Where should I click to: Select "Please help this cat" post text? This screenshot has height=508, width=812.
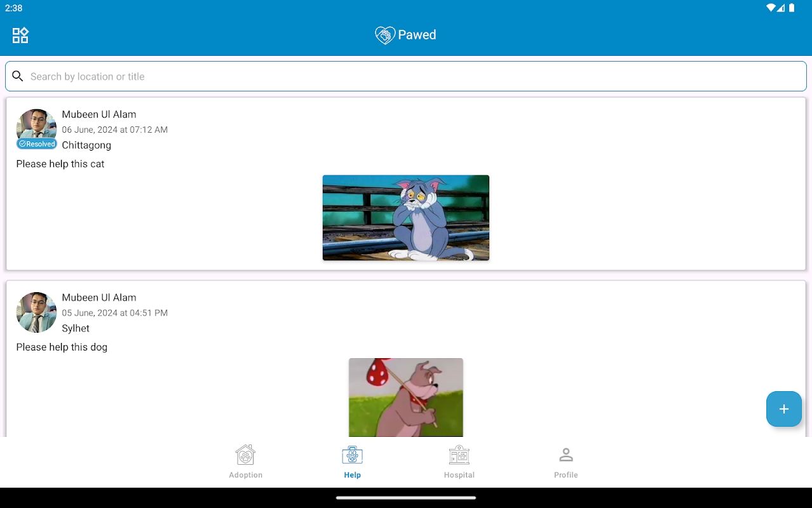pos(60,164)
